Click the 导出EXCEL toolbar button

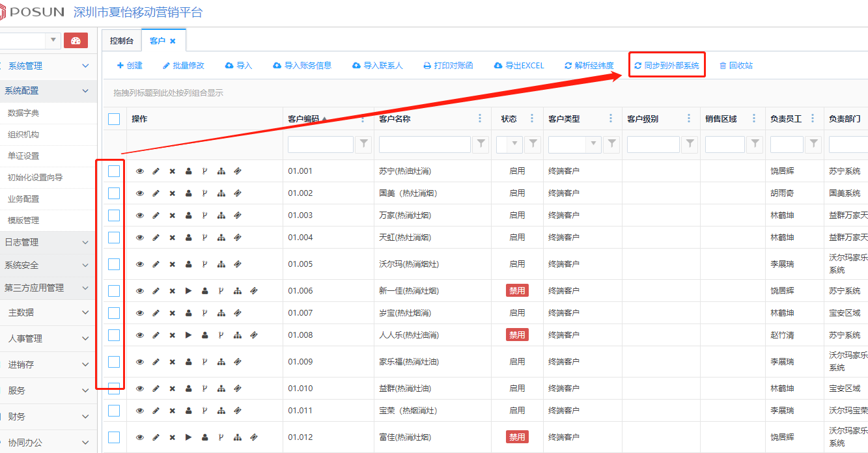[519, 65]
